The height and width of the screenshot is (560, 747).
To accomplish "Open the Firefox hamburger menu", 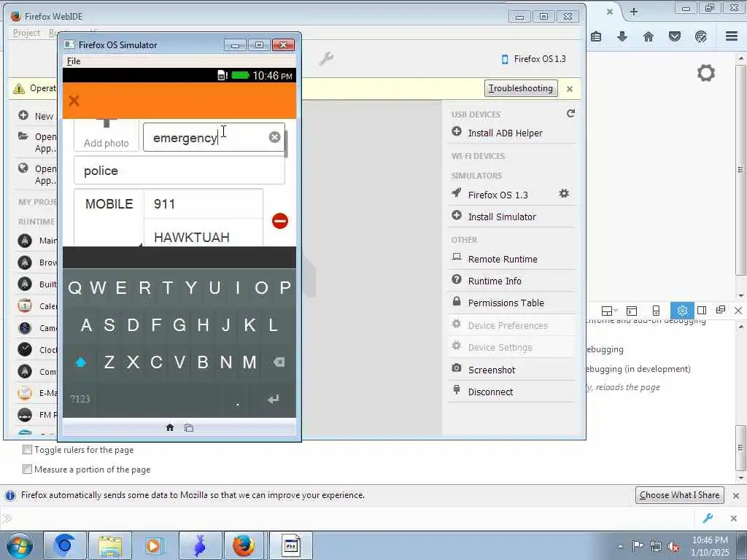I will 732,36.
